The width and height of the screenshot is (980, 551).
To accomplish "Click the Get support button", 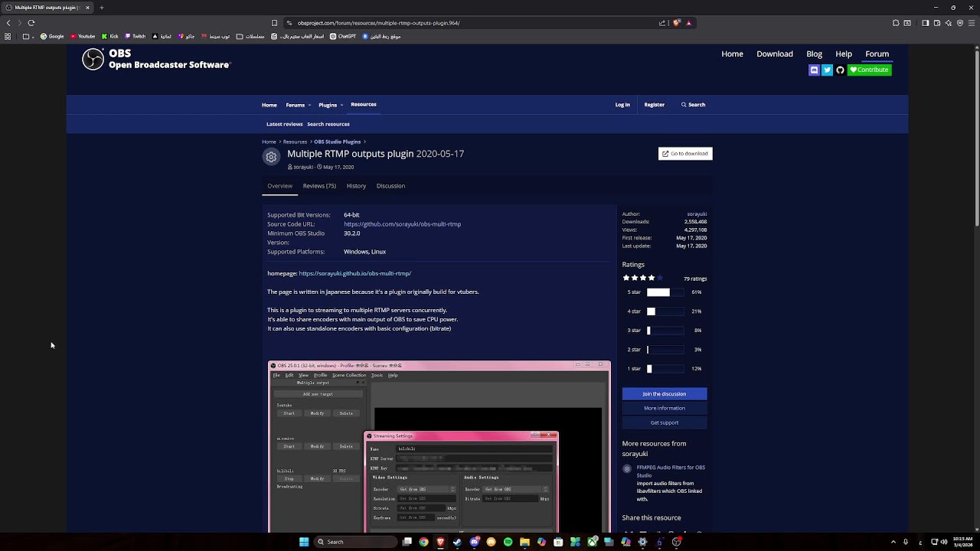I will (x=665, y=422).
